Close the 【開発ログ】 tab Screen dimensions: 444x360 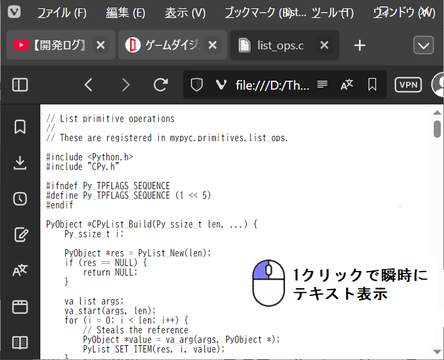[x=100, y=45]
